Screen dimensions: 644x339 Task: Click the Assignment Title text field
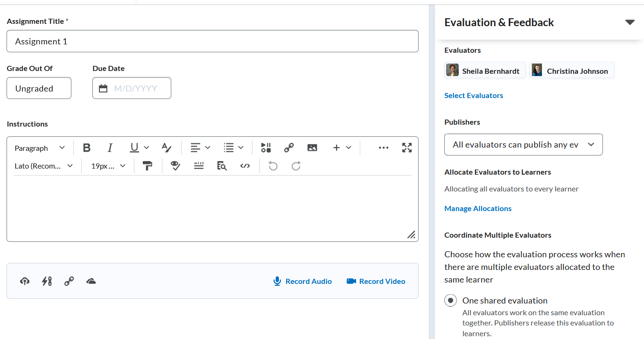pos(212,42)
